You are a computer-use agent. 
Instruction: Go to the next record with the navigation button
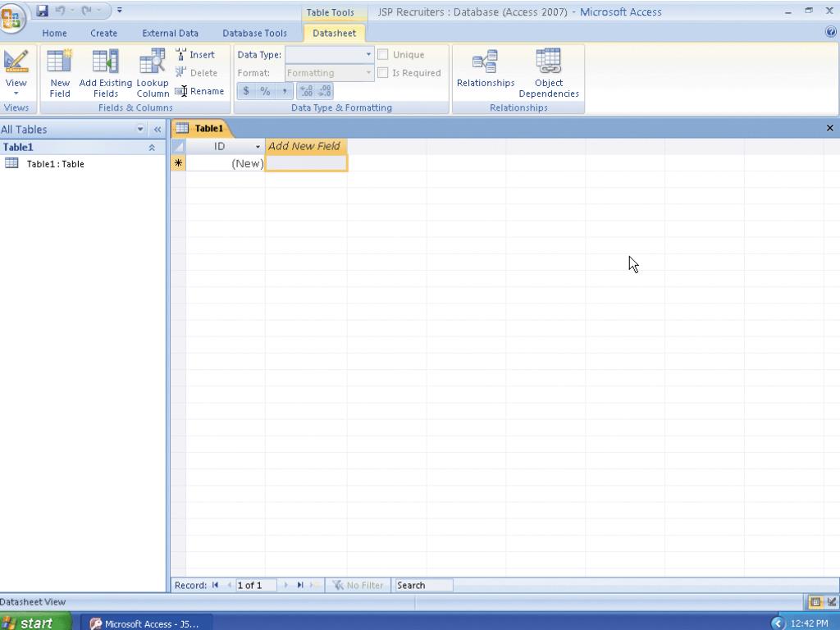285,586
